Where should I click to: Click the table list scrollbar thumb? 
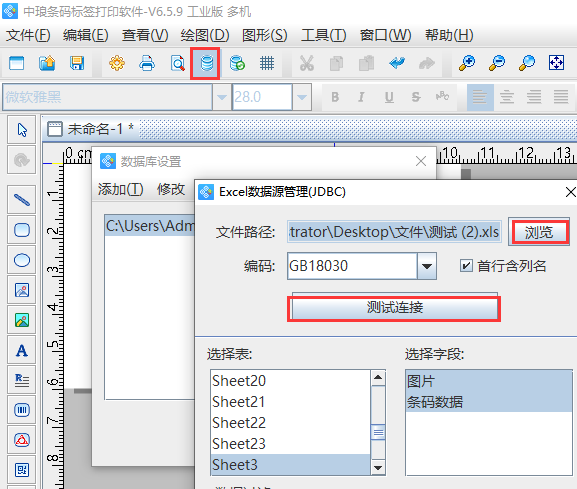pyautogui.click(x=378, y=432)
